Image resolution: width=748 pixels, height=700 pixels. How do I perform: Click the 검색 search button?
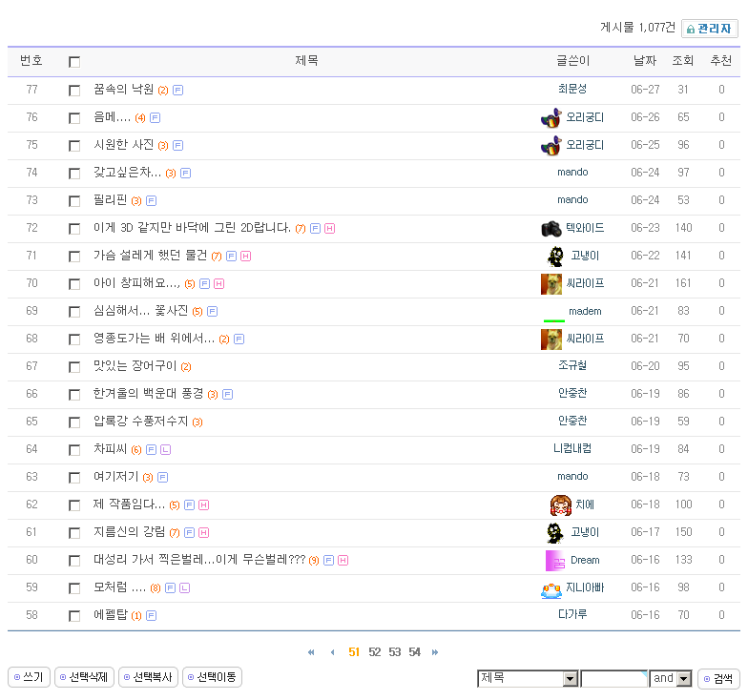(718, 679)
